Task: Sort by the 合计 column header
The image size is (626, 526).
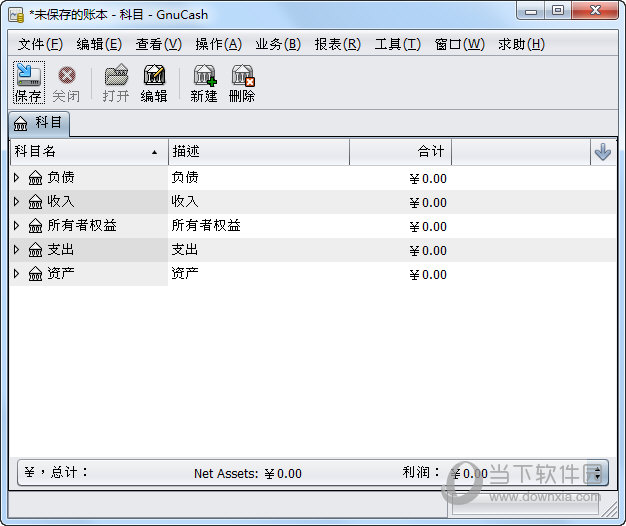Action: tap(400, 152)
